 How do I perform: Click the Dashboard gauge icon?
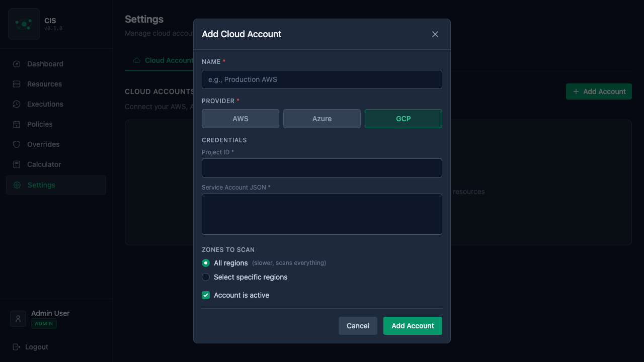pos(17,64)
